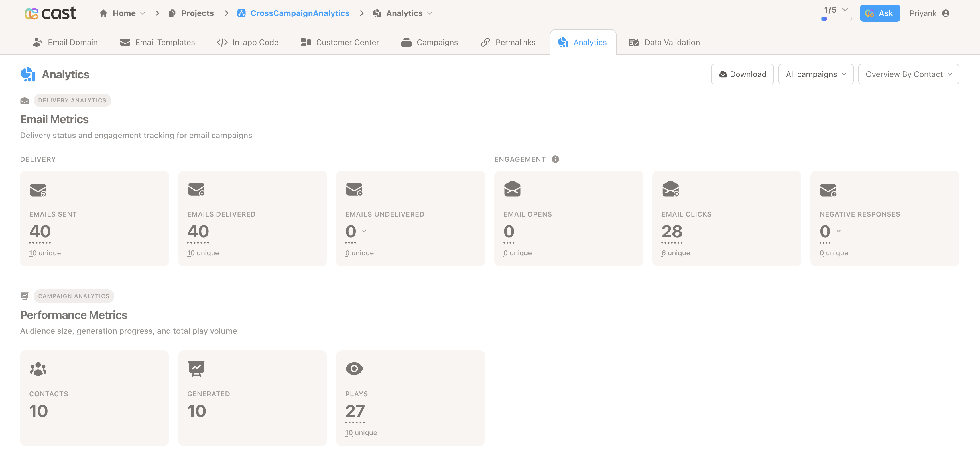Click the cast logo
Image resolution: width=980 pixels, height=457 pixels.
coord(50,13)
